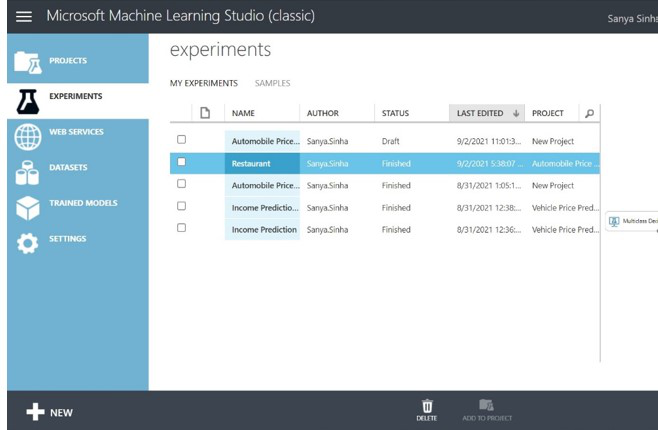
Task: Sort experiments by Status column header
Action: coord(395,114)
